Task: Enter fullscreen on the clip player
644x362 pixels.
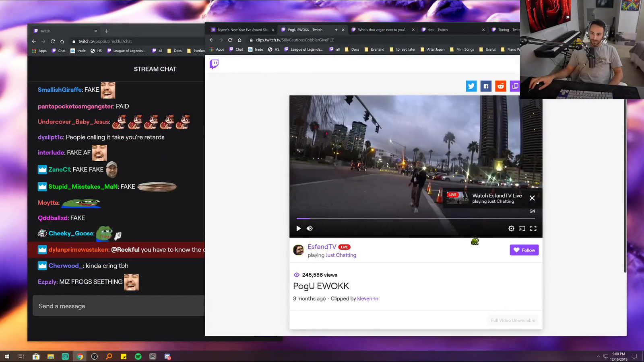Action: coord(533,228)
